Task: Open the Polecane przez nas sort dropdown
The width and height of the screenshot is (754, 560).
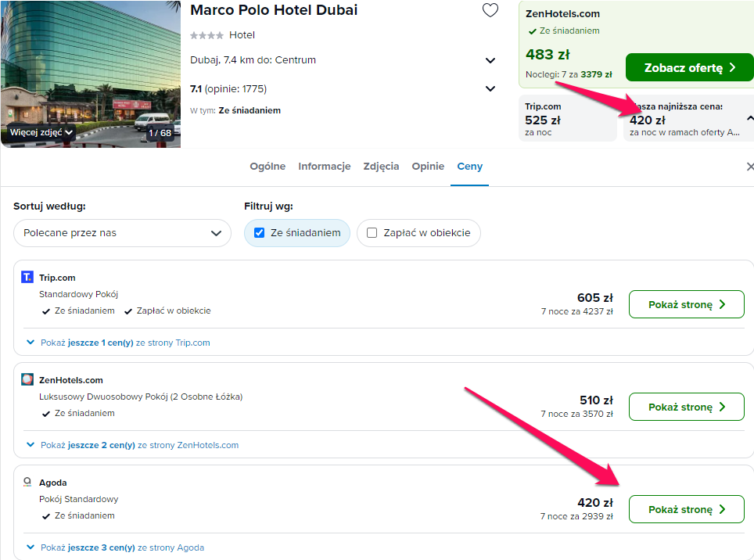Action: (122, 233)
